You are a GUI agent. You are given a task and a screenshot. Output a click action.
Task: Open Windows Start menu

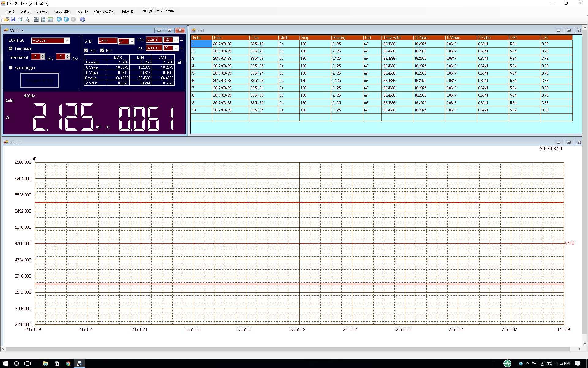click(x=6, y=363)
